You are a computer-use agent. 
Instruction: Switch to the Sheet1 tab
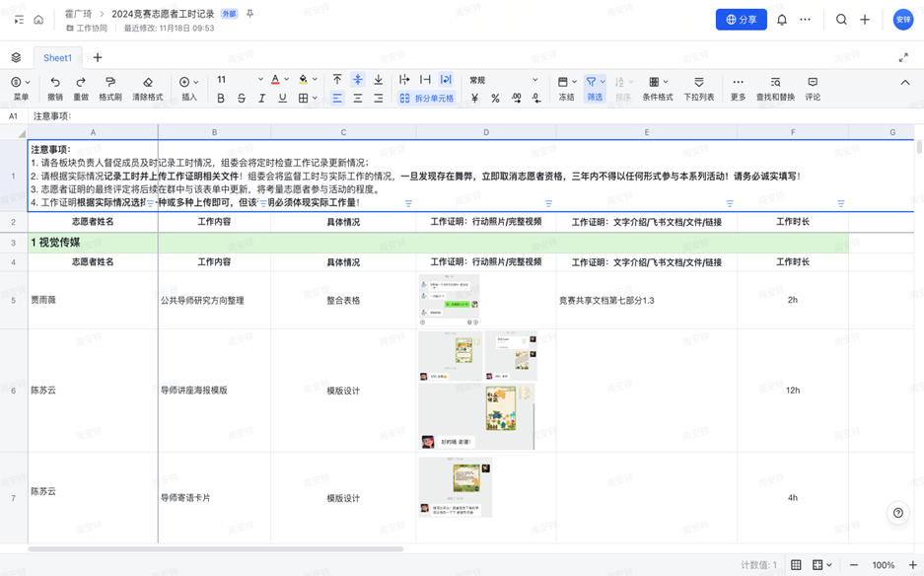[x=57, y=58]
